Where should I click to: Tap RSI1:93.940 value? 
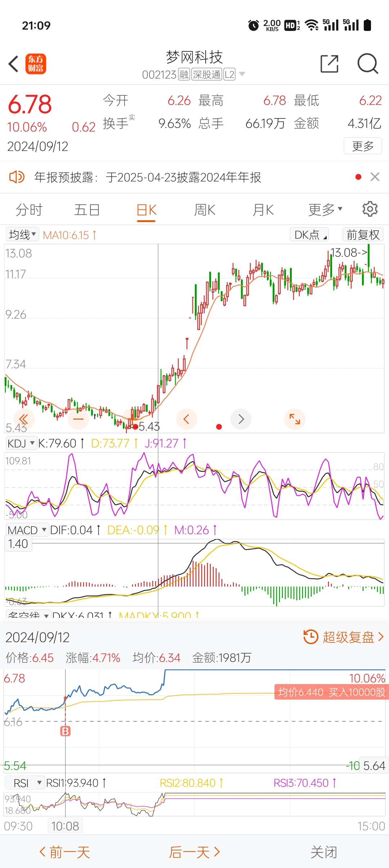[x=76, y=783]
